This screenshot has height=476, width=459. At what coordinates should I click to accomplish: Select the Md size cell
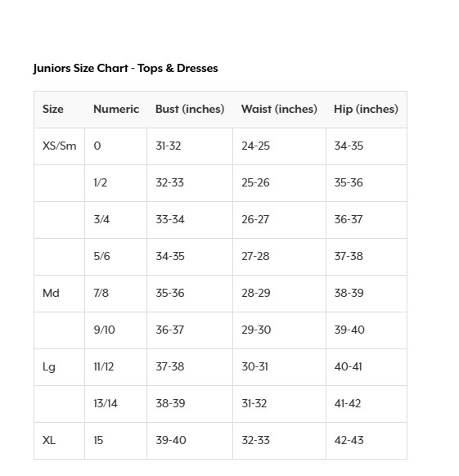[60, 294]
